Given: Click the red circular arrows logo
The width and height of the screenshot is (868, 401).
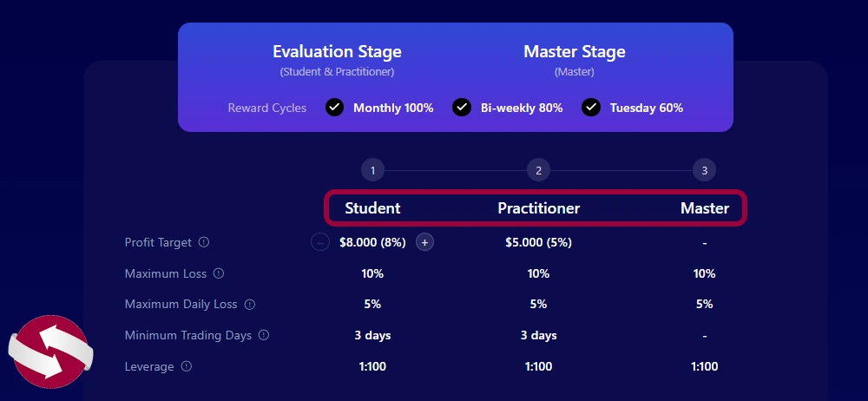Looking at the screenshot, I should coord(50,352).
